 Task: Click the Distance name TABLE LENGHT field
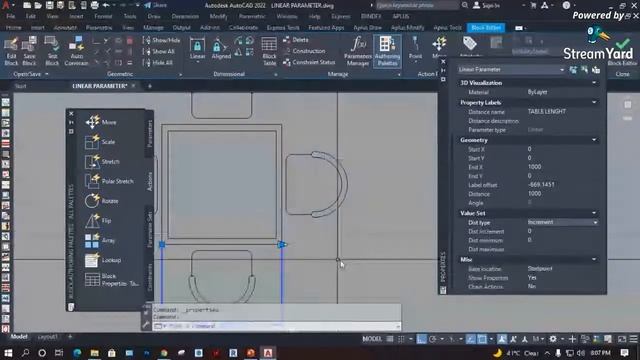click(x=562, y=111)
